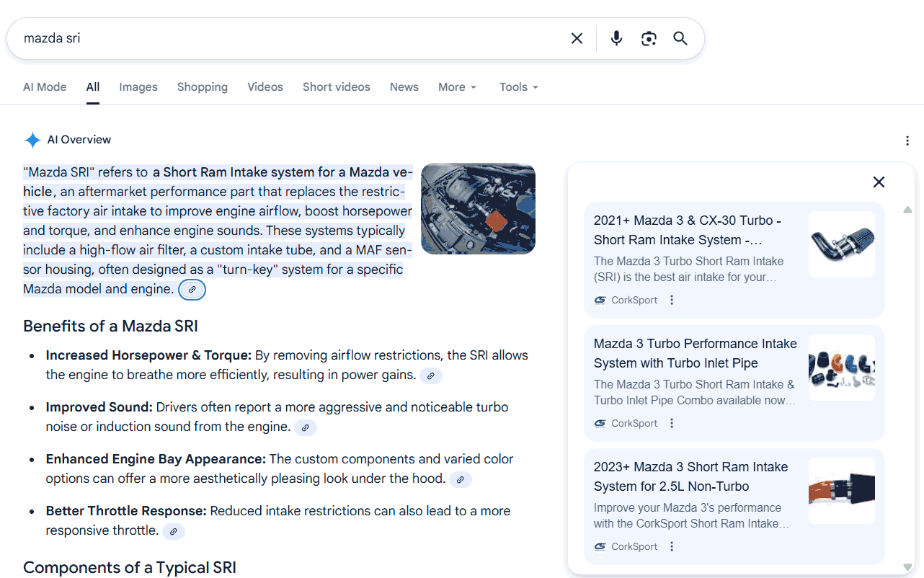The image size is (924, 578).
Task: Select the AI Mode tab
Action: pyautogui.click(x=45, y=87)
